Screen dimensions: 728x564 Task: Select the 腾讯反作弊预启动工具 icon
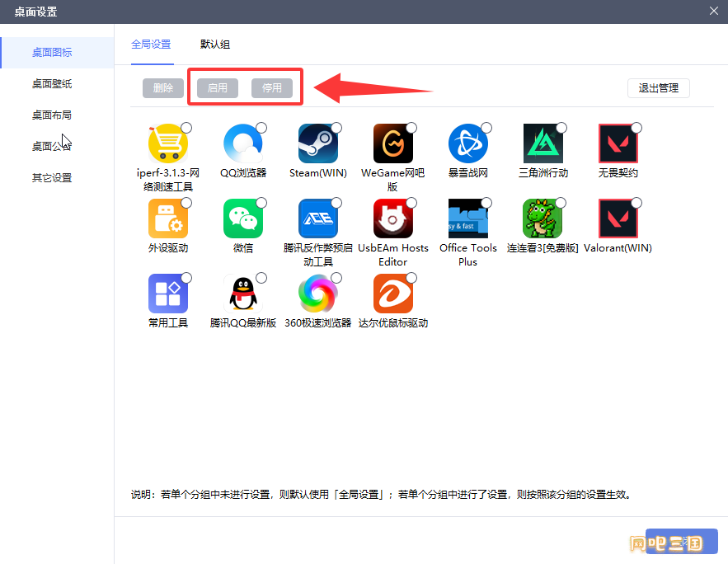[x=318, y=219]
